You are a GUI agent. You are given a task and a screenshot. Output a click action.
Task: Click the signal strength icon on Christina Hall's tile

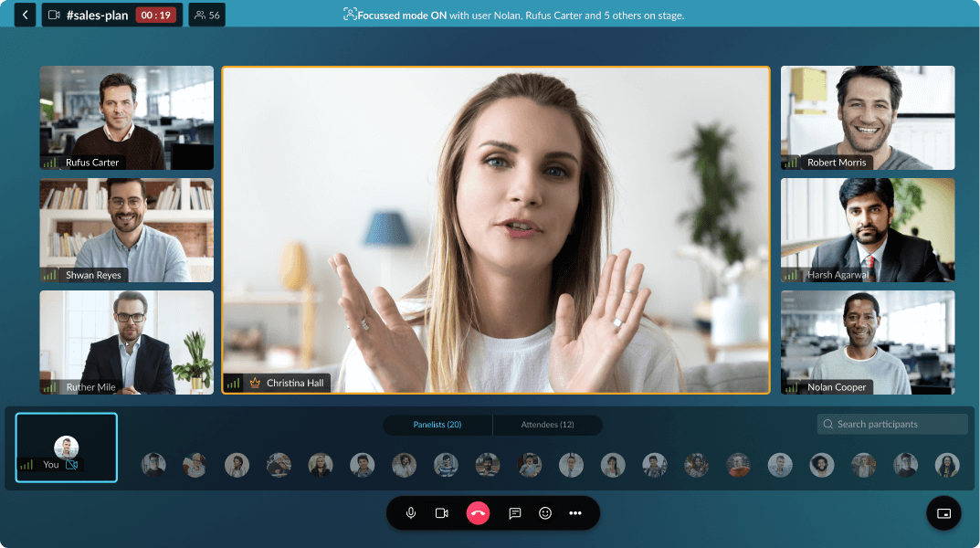pos(233,383)
